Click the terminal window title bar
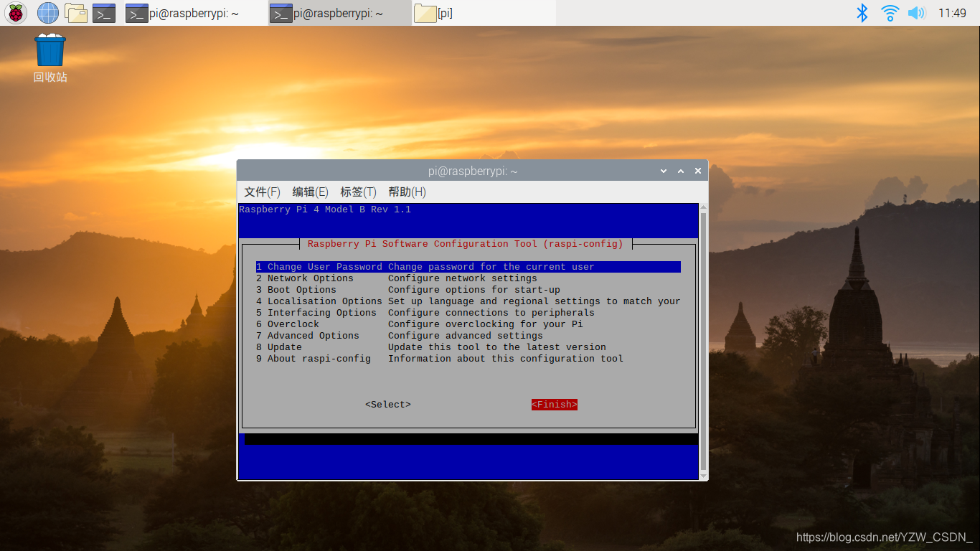Image resolution: width=980 pixels, height=551 pixels. tap(472, 171)
